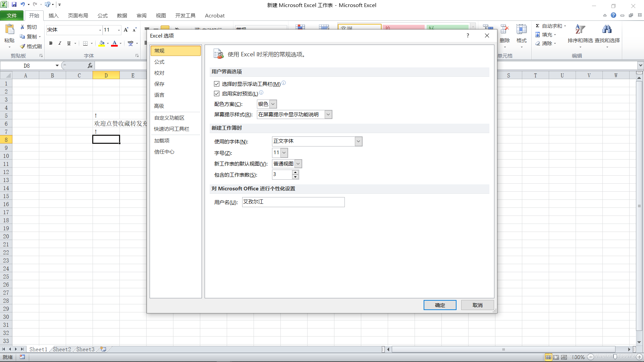Viewport: 644px width, 362px height.
Task: Click the Format (格式) cells icon
Action: click(521, 29)
